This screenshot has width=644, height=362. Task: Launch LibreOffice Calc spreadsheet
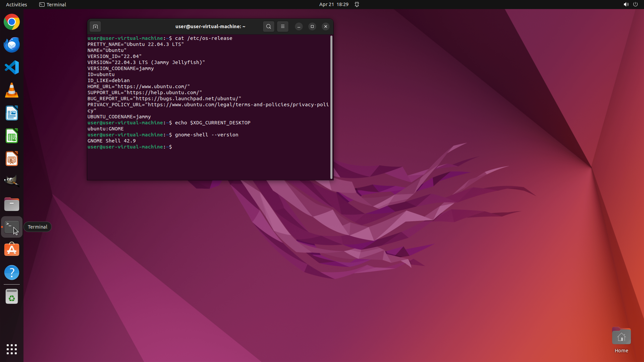(x=12, y=136)
